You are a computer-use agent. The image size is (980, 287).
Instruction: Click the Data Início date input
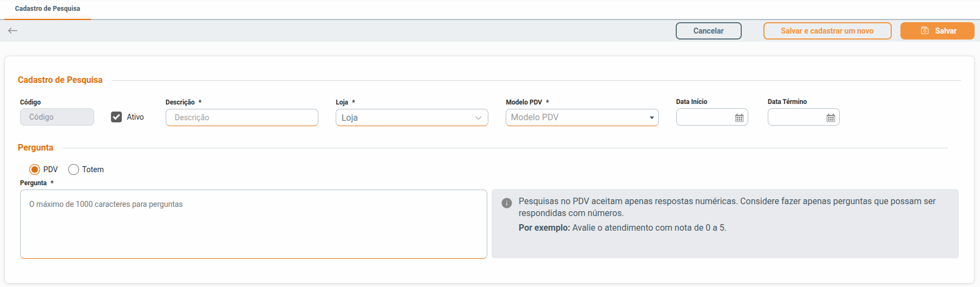click(x=704, y=118)
